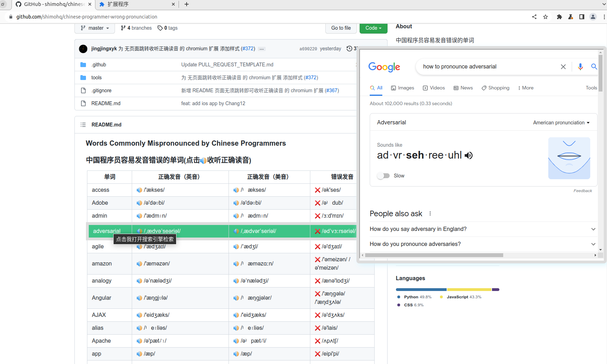Open master branch dropdown
Screen dimensions: 607x364
tap(95, 28)
